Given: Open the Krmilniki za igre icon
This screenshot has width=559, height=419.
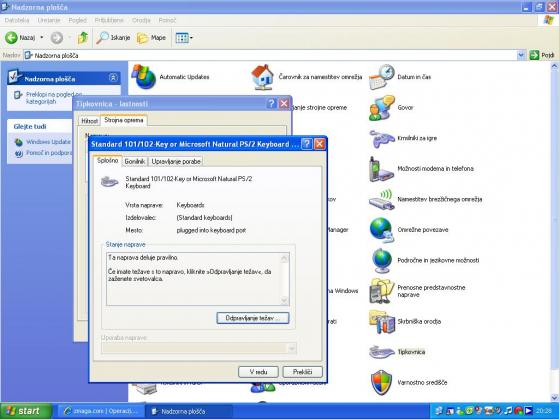Looking at the screenshot, I should click(x=382, y=138).
